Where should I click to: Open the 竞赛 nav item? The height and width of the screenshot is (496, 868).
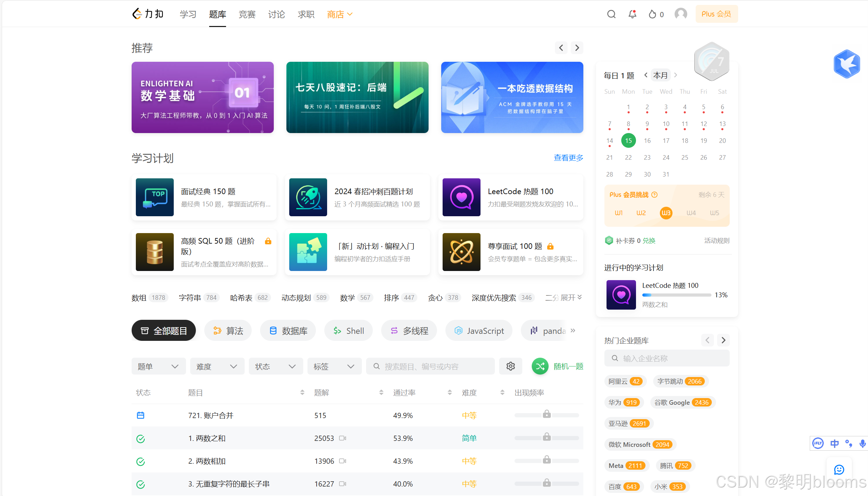247,14
